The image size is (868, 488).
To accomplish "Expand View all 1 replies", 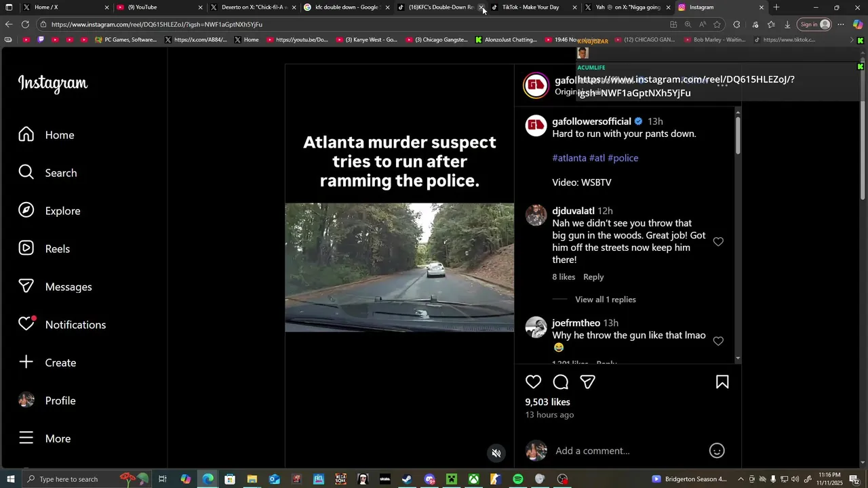I will click(606, 300).
